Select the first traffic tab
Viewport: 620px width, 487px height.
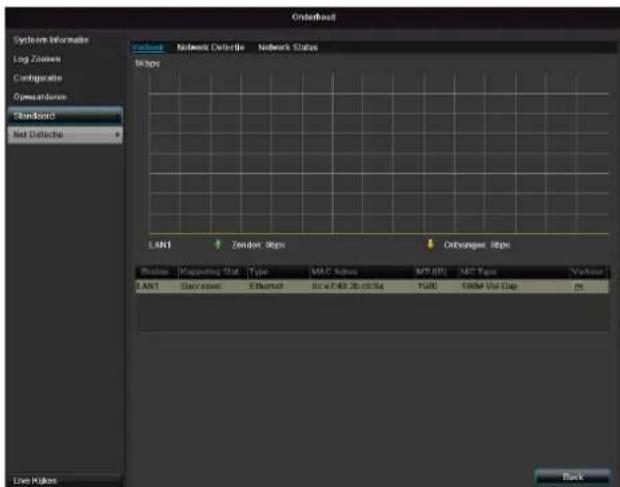(149, 47)
